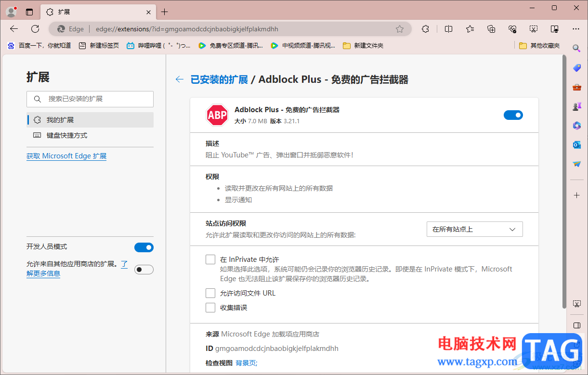The width and height of the screenshot is (588, 375).
Task: Click extension ID gmgoamodcdcjnbaobigkjelfplakmdhh text
Action: (276, 349)
